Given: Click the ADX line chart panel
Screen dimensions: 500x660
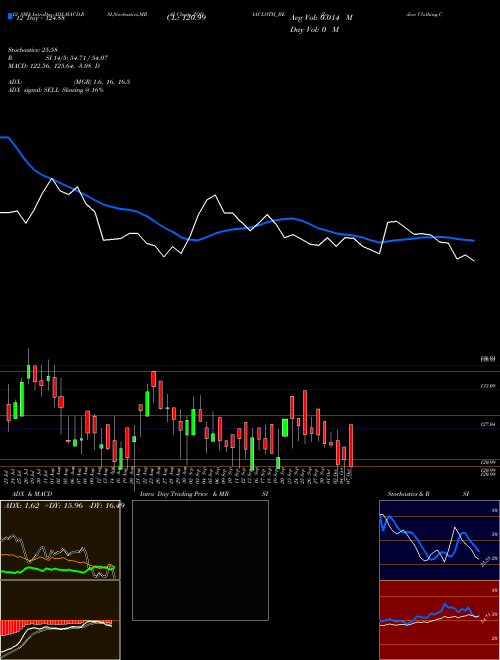Looking at the screenshot, I should coord(60,540).
